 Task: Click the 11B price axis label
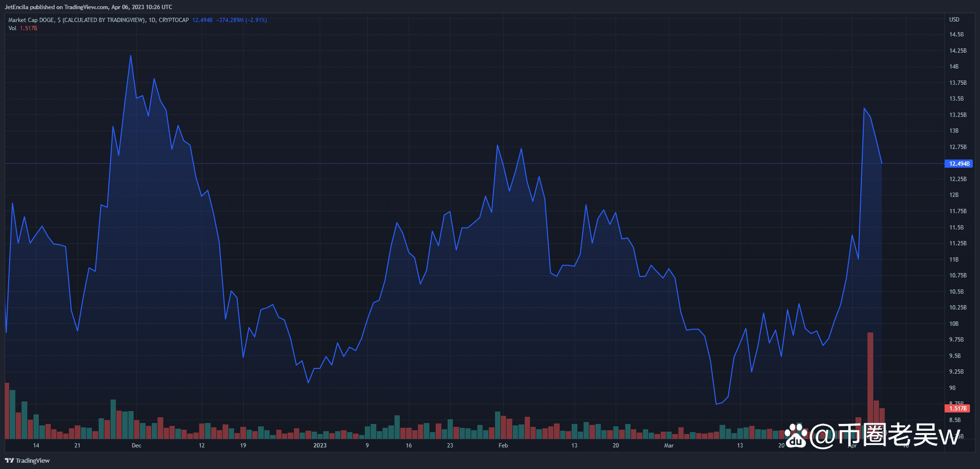coord(954,260)
